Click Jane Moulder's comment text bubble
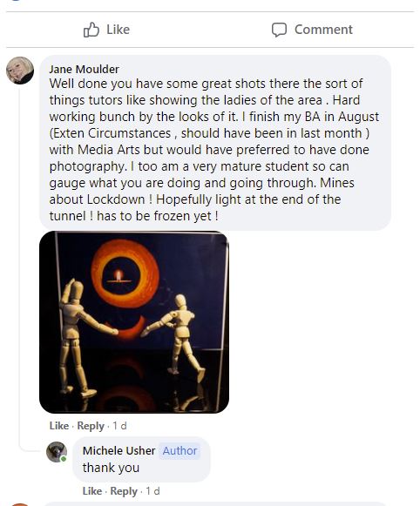Image resolution: width=420 pixels, height=506 pixels. point(215,143)
